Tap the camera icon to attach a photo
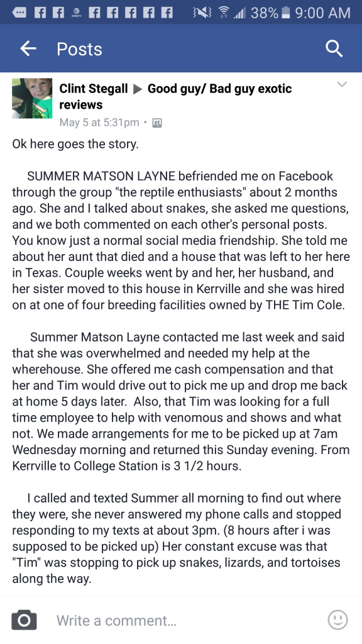The width and height of the screenshot is (362, 644). [25, 619]
